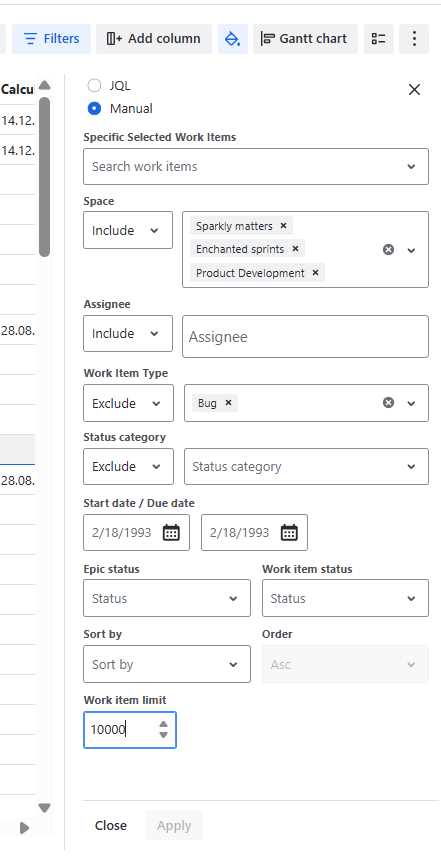Open the three-dots more options menu
Viewport: 441px width, 856px height.
click(x=414, y=39)
